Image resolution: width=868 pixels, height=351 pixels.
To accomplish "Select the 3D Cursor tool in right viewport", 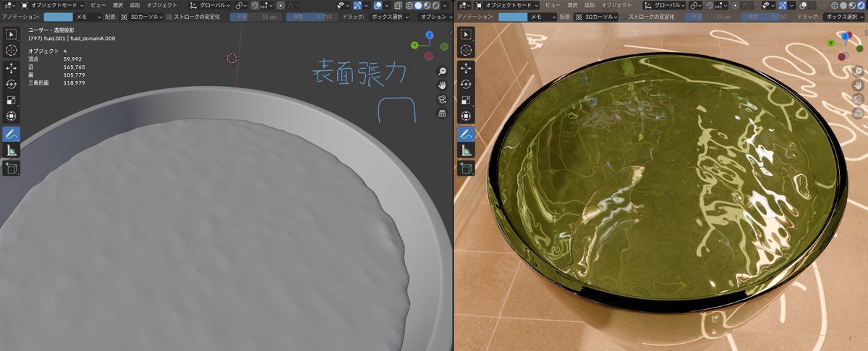I will point(467,50).
